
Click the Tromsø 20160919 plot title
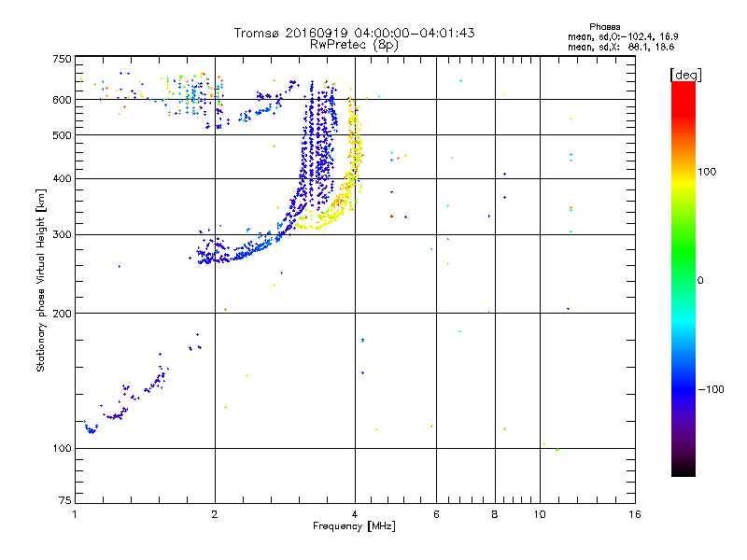(x=354, y=33)
